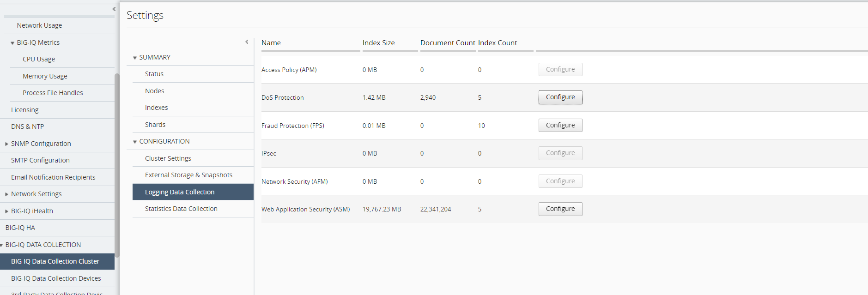Configure Fraud Protection (FPS) logging
This screenshot has width=868, height=295.
pos(560,125)
